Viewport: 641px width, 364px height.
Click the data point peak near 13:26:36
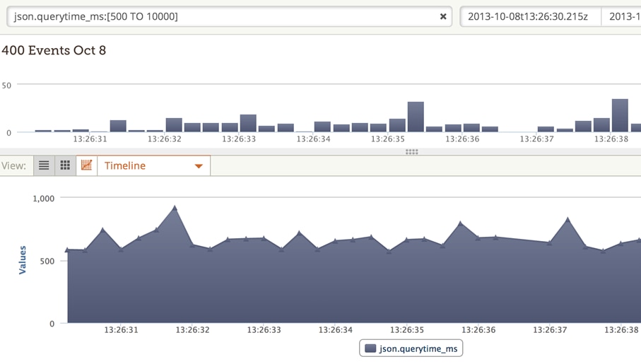(461, 224)
